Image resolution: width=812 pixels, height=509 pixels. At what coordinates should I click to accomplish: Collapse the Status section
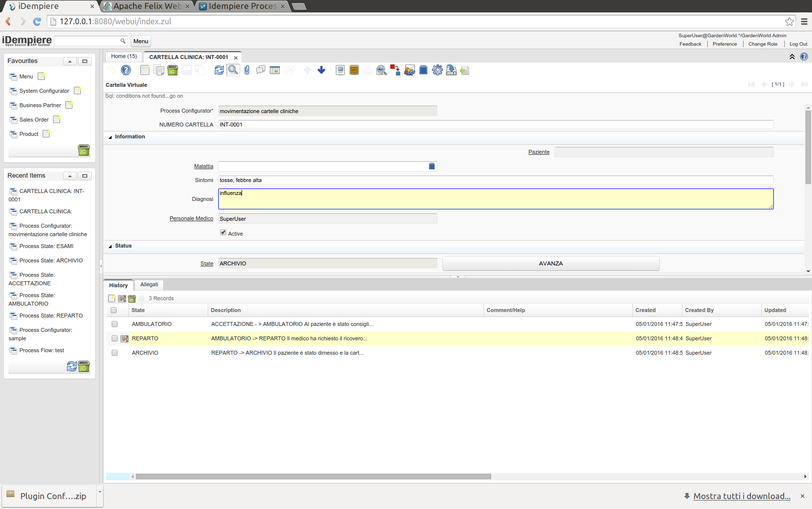(110, 246)
